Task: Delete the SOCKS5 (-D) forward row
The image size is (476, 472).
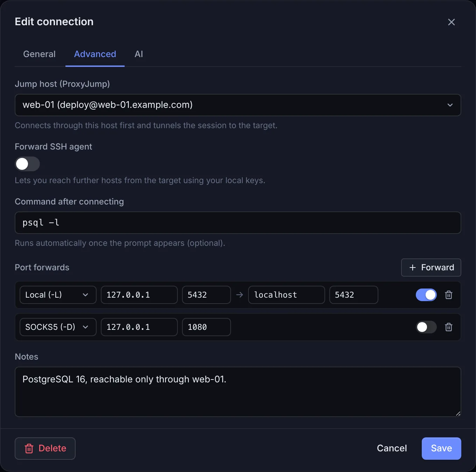Action: (x=449, y=327)
